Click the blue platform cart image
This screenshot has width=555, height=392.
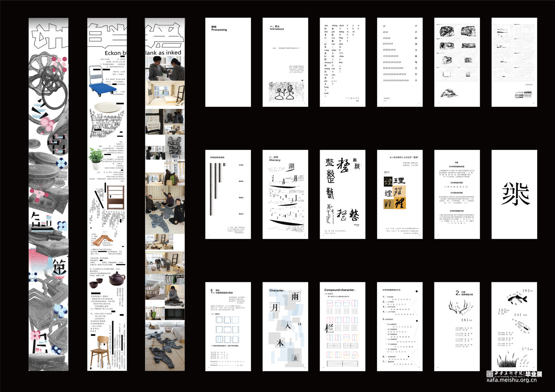(x=100, y=82)
